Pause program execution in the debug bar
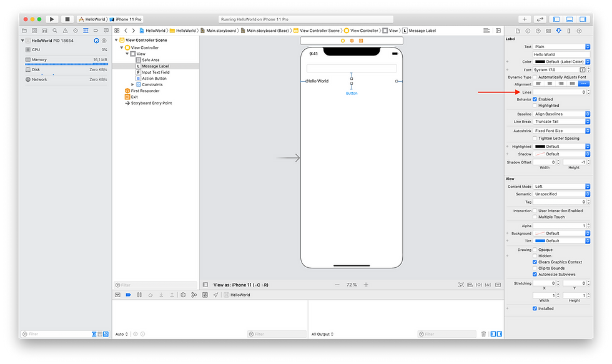Screen dimensions: 612x364 click(x=139, y=295)
